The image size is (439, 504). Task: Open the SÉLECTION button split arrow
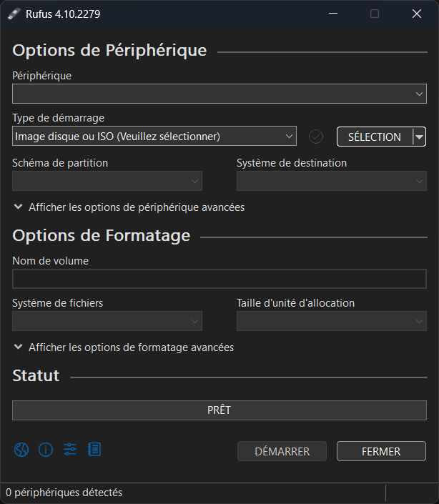(419, 137)
